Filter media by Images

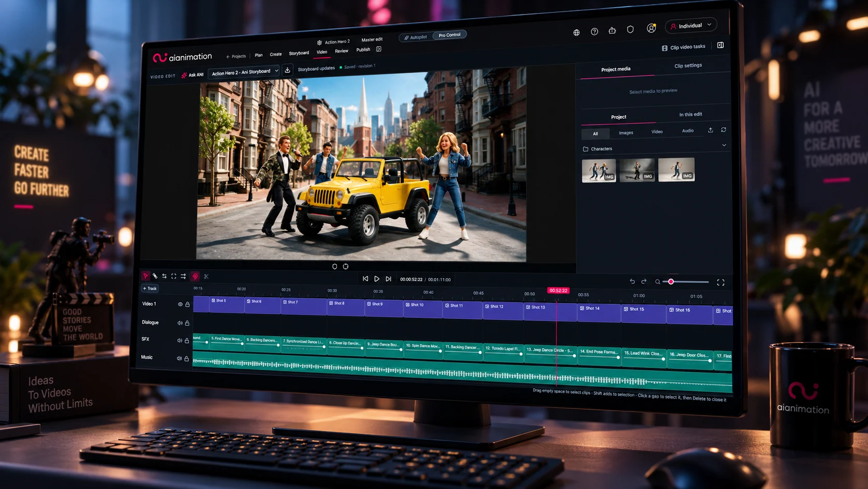tap(626, 133)
